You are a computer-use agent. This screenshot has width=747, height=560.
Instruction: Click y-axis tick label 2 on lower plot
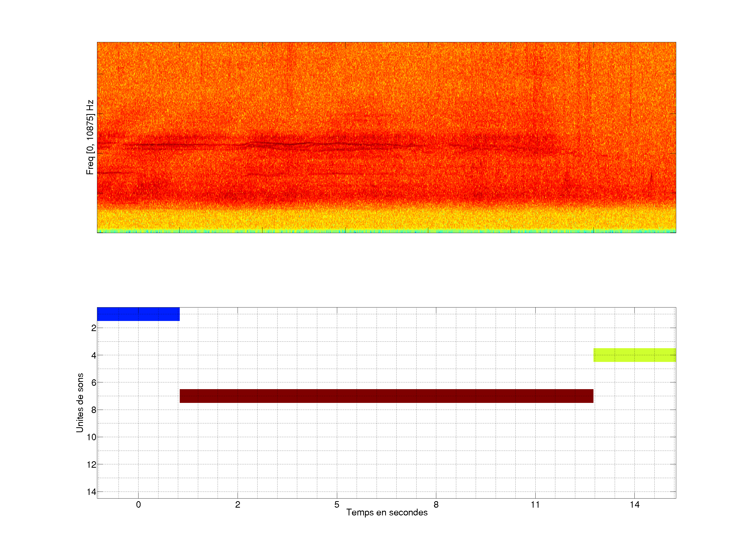(x=94, y=328)
